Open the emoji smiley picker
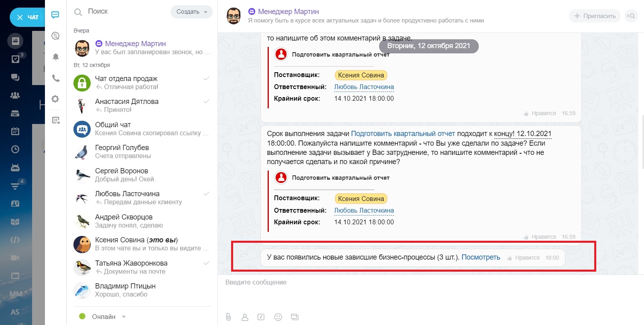 [x=278, y=317]
